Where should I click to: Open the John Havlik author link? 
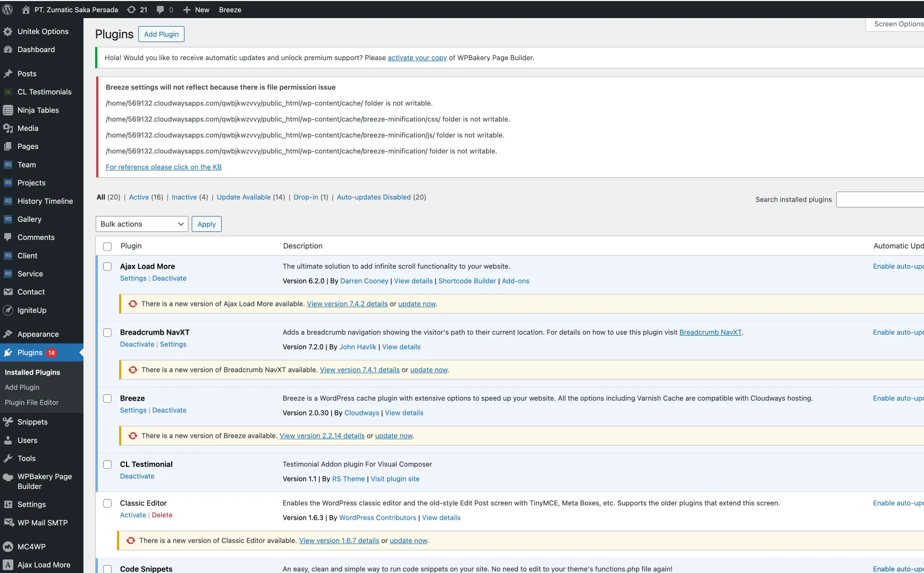coord(358,347)
